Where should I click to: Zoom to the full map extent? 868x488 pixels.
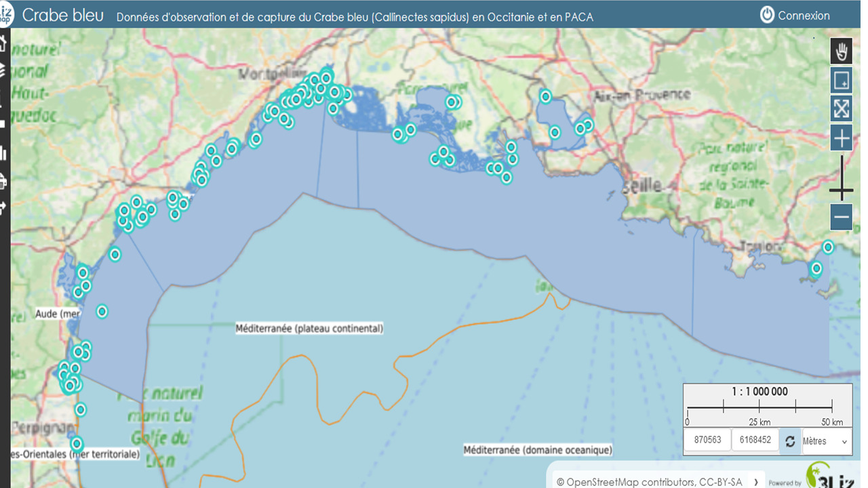tap(841, 109)
